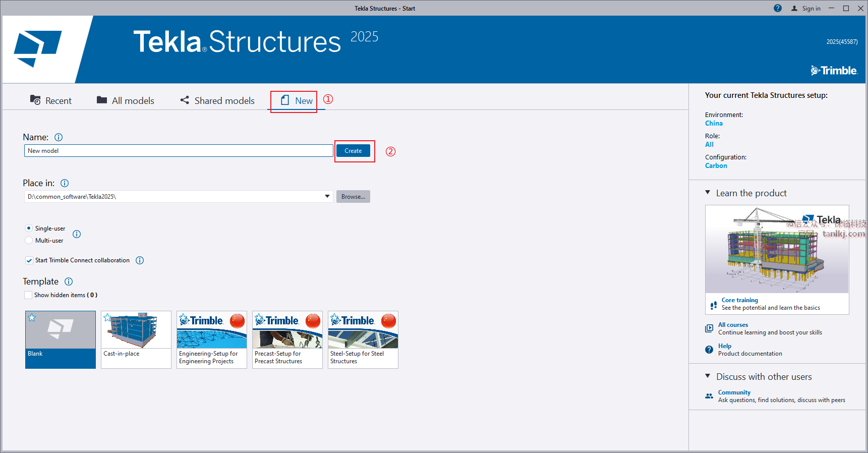Viewport: 868px width, 453px height.
Task: Open the help question mark icon in title bar
Action: 778,8
